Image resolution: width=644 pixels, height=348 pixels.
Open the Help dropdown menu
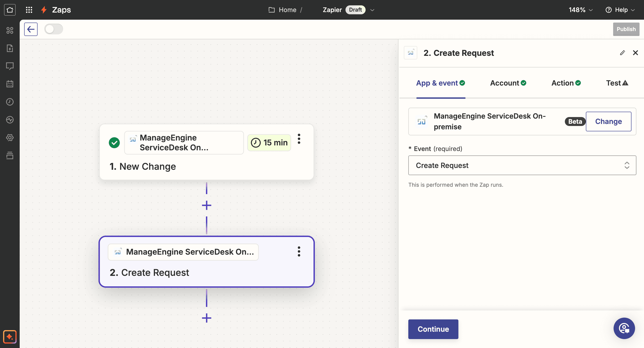pos(620,10)
